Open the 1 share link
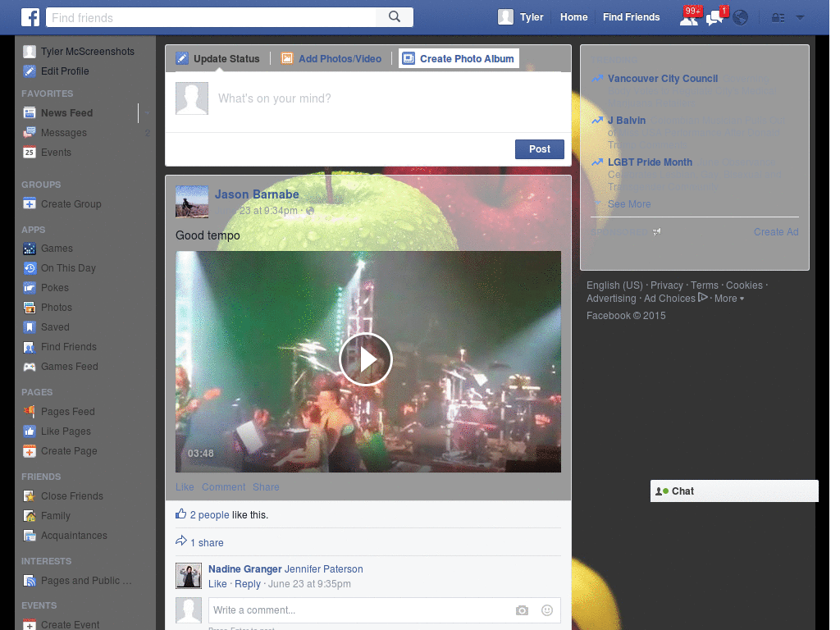This screenshot has width=840, height=630. tap(207, 543)
